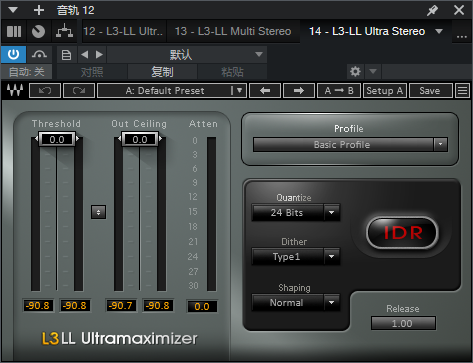473x363 pixels.
Task: Toggle Setup A button
Action: (385, 91)
